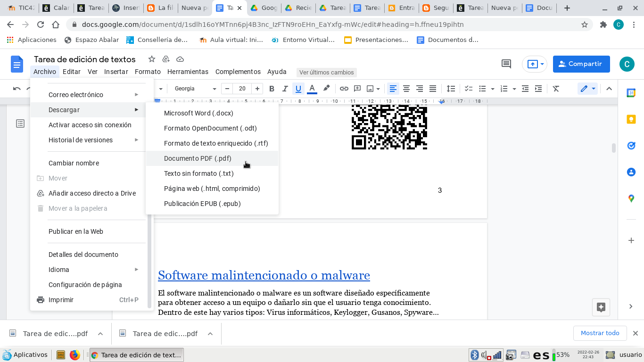Check the cloud save status icon
The width and height of the screenshot is (644, 362).
[x=180, y=59]
